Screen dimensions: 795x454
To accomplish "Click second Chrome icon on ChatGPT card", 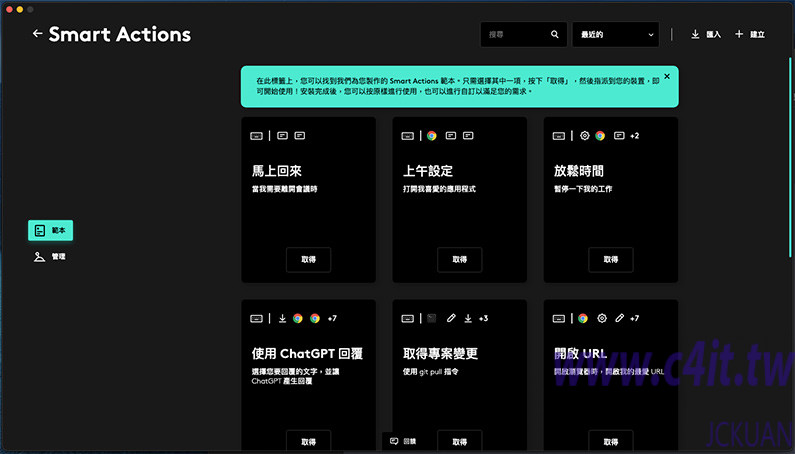I will 315,318.
